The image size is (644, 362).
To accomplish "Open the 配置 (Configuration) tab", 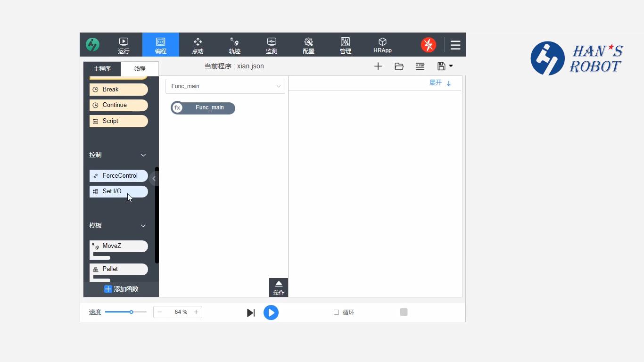I will tap(308, 45).
